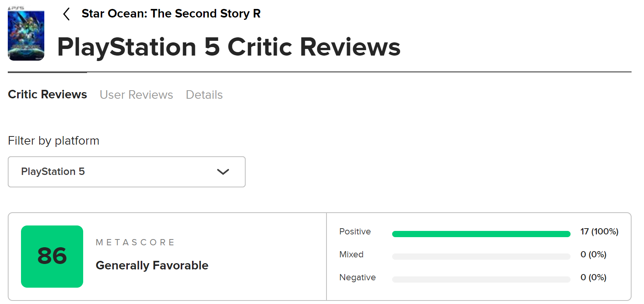Open the Star Ocean game cover thumbnail
This screenshot has height=304, width=644.
click(x=26, y=34)
